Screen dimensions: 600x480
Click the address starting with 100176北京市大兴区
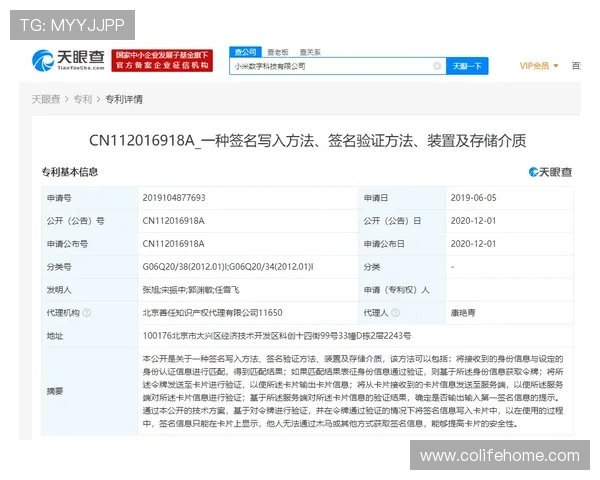277,336
